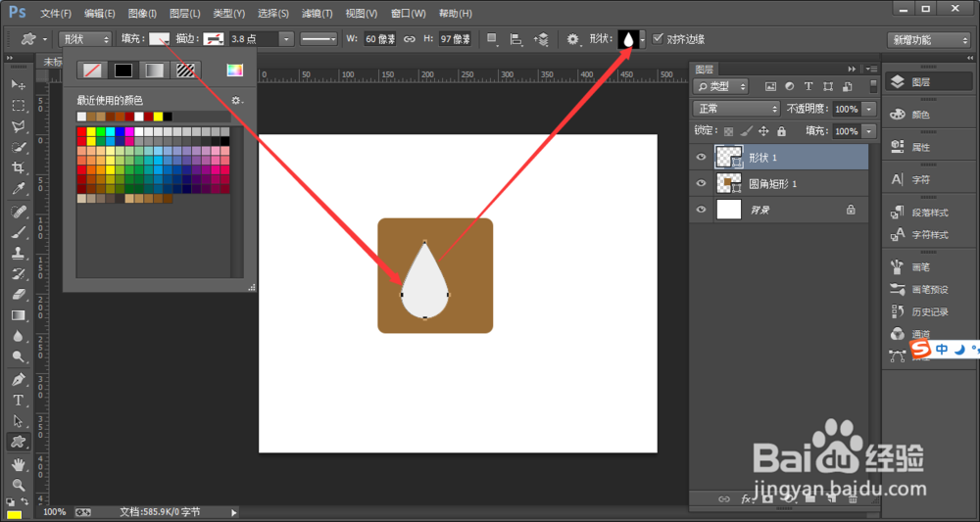The height and width of the screenshot is (522, 980).
Task: Open 视图(V) menu
Action: (362, 13)
